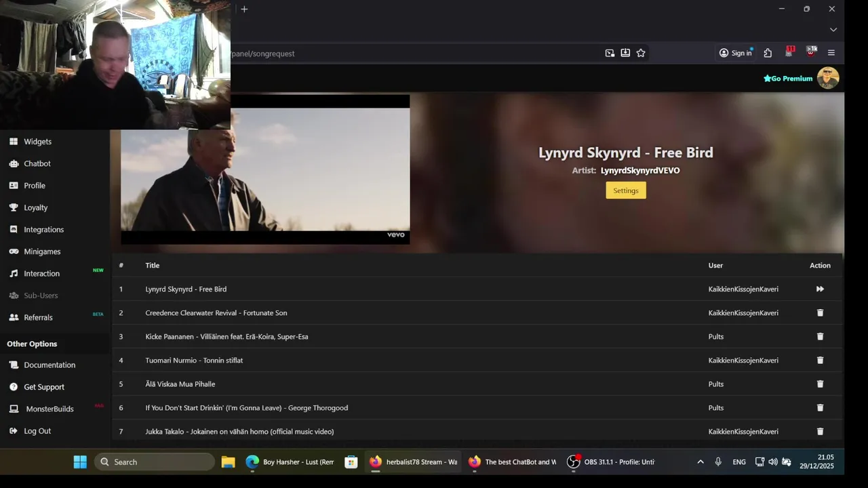This screenshot has width=868, height=488.
Task: Click the taskbar Search box
Action: 155,462
